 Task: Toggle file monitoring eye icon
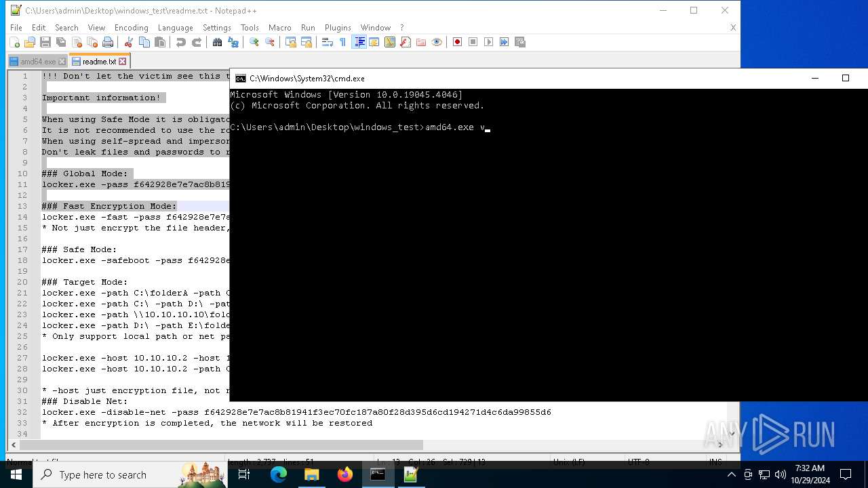(437, 42)
